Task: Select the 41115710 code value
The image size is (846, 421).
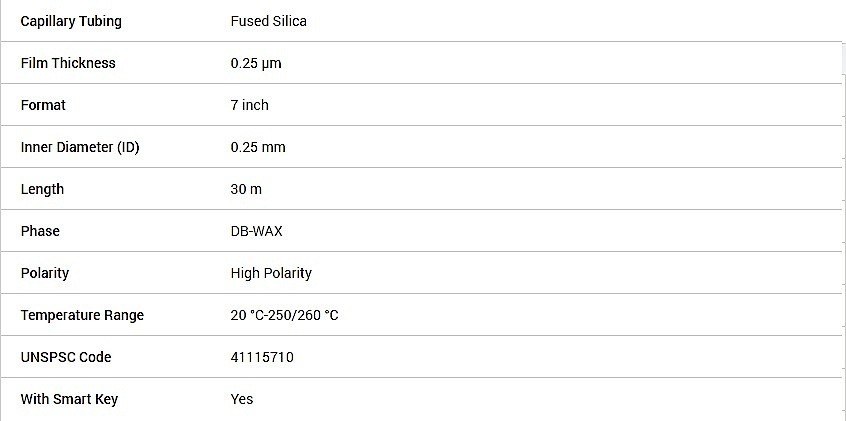Action: pos(262,357)
